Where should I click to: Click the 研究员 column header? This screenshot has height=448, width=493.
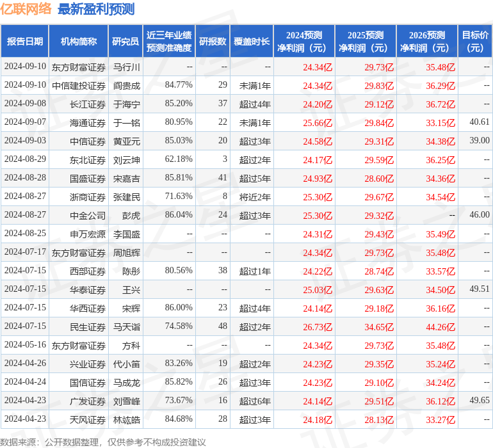point(125,42)
